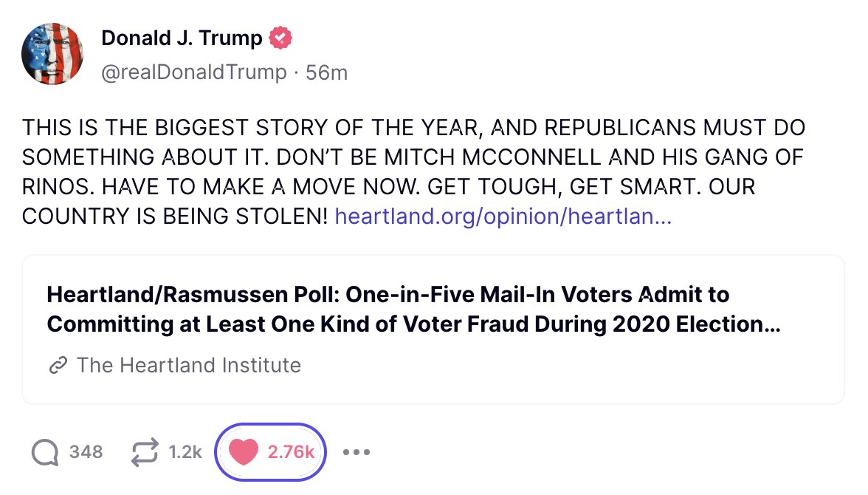868x495 pixels.
Task: Open the @realDonaldTrump handle
Action: click(193, 72)
